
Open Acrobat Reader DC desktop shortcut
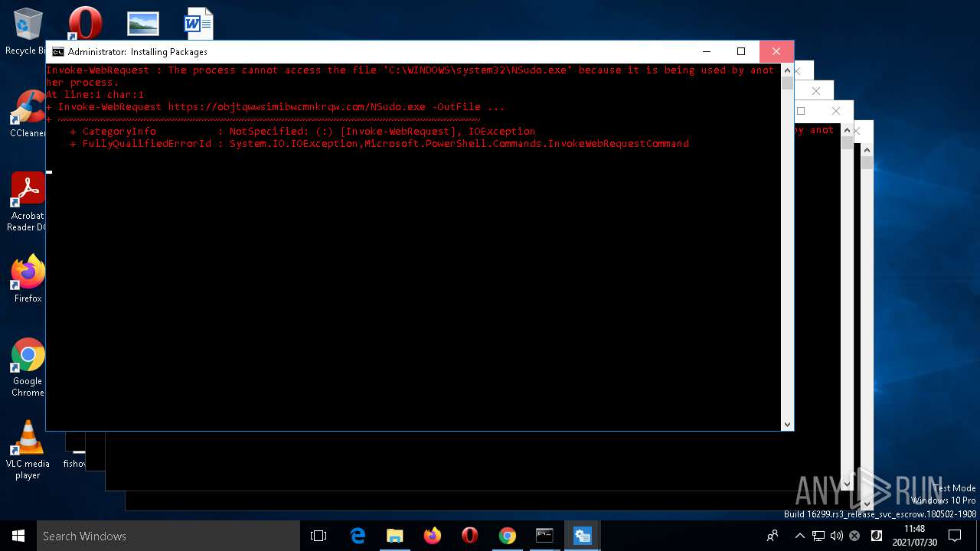coord(28,201)
